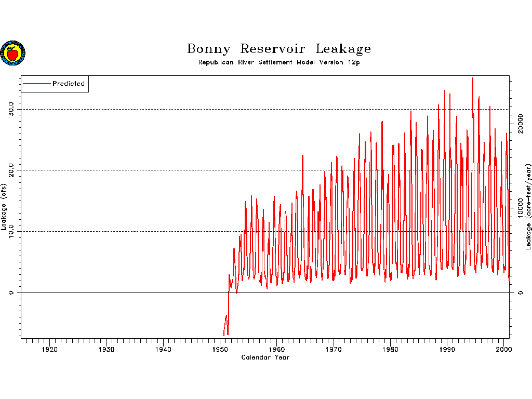Click the '10000' right axis label
This screenshot has width=532, height=399.
[x=520, y=208]
